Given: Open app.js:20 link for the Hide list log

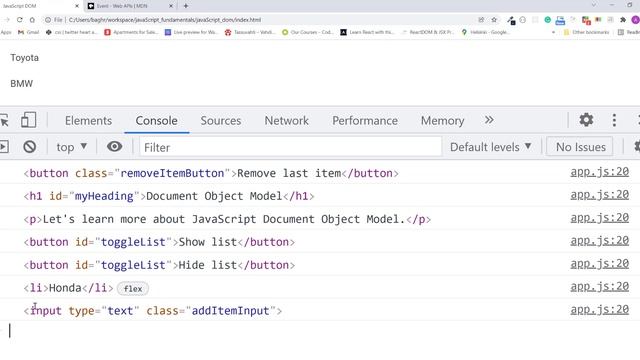Looking at the screenshot, I should [599, 264].
